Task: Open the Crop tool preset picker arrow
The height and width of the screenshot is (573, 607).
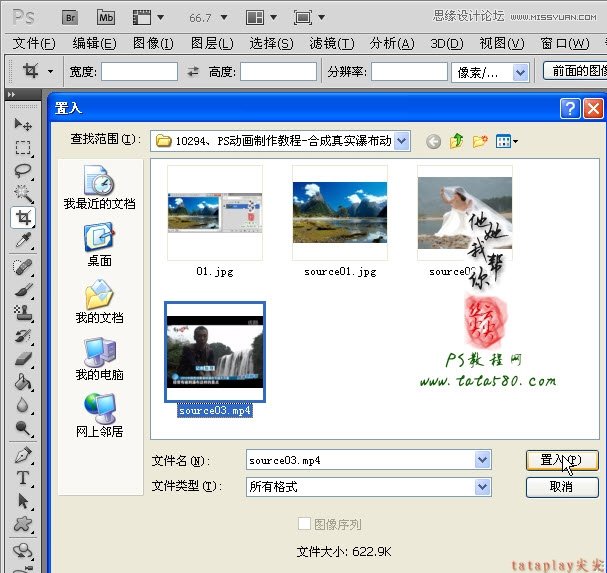Action: (x=50, y=71)
